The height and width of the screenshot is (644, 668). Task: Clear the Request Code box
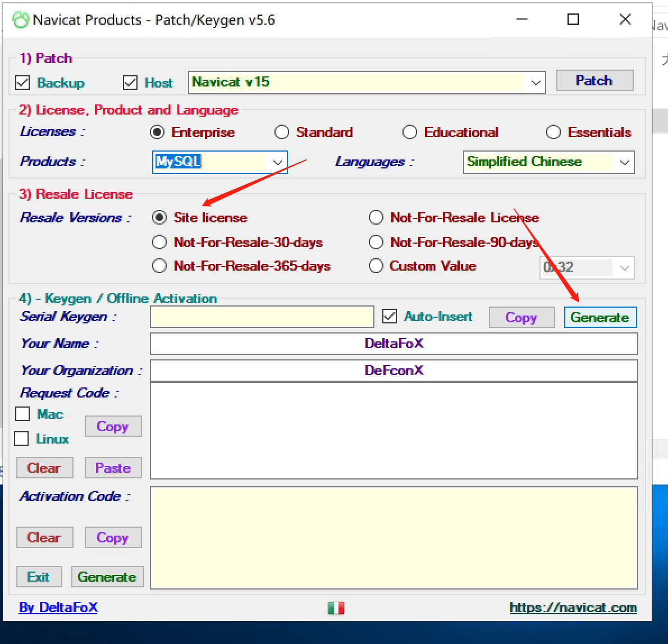tap(45, 468)
